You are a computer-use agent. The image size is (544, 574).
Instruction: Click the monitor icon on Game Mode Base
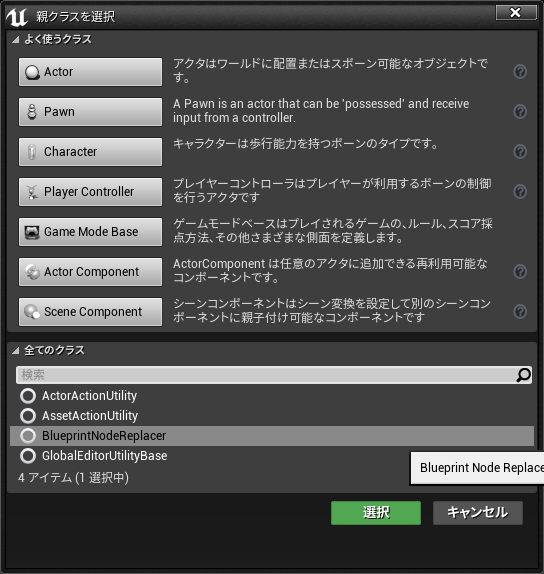pos(32,232)
